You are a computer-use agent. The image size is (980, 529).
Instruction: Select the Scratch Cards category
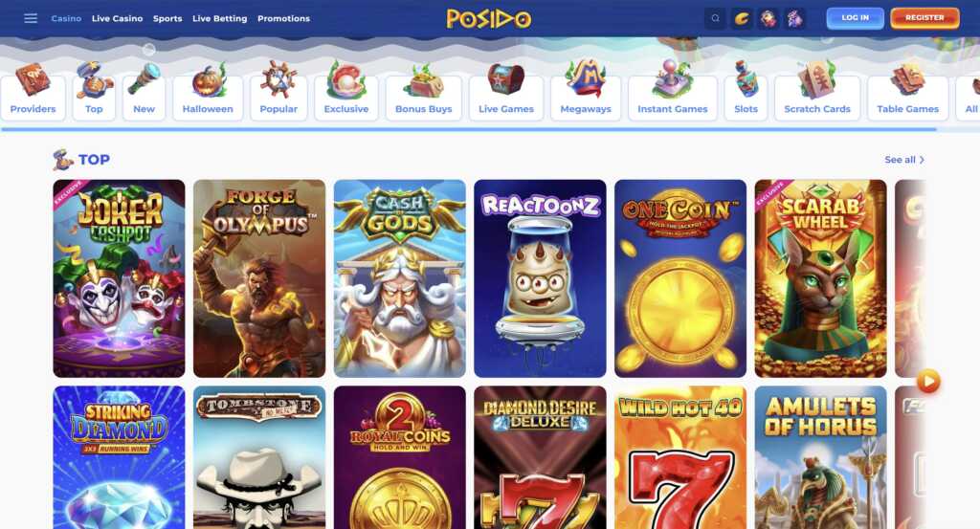tap(817, 91)
